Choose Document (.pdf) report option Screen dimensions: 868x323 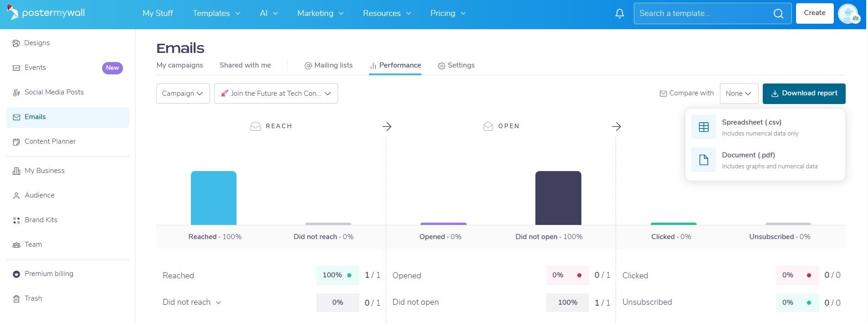point(765,160)
